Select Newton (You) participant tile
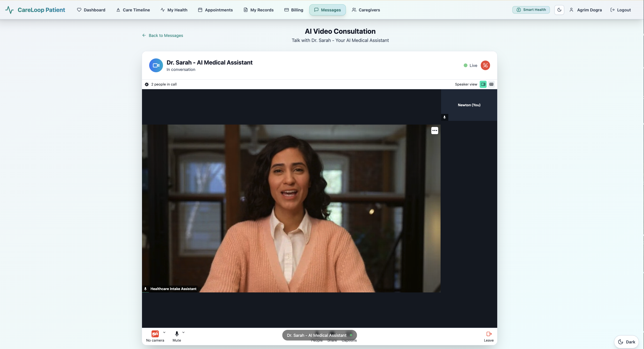Image resolution: width=644 pixels, height=349 pixels. coord(469,105)
